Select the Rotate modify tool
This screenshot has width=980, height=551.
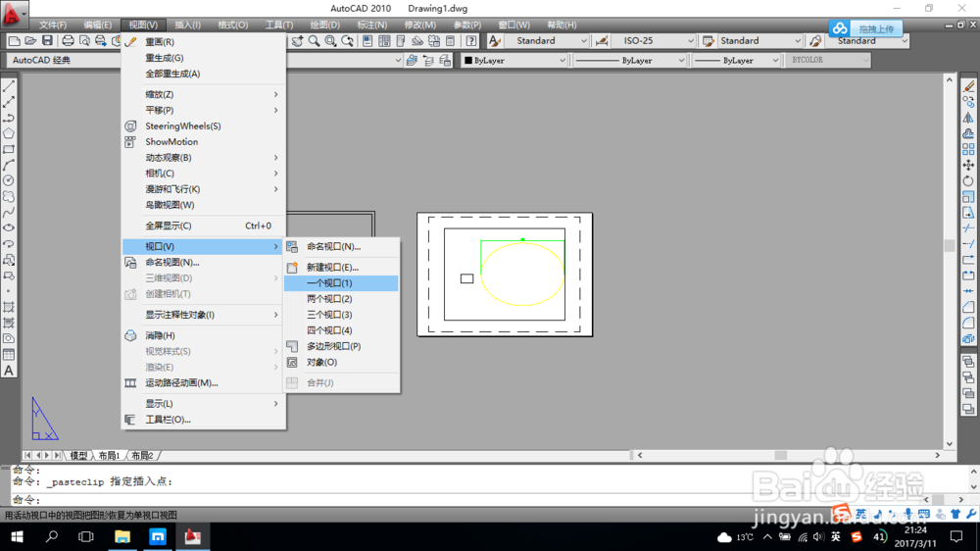tap(968, 180)
